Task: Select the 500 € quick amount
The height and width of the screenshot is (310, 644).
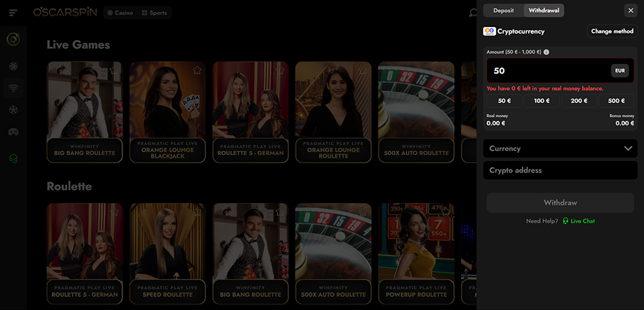Action: pyautogui.click(x=616, y=101)
